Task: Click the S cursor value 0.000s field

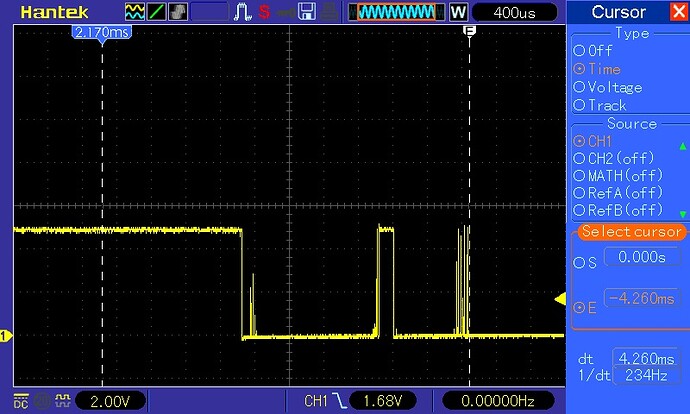Action: pos(641,257)
